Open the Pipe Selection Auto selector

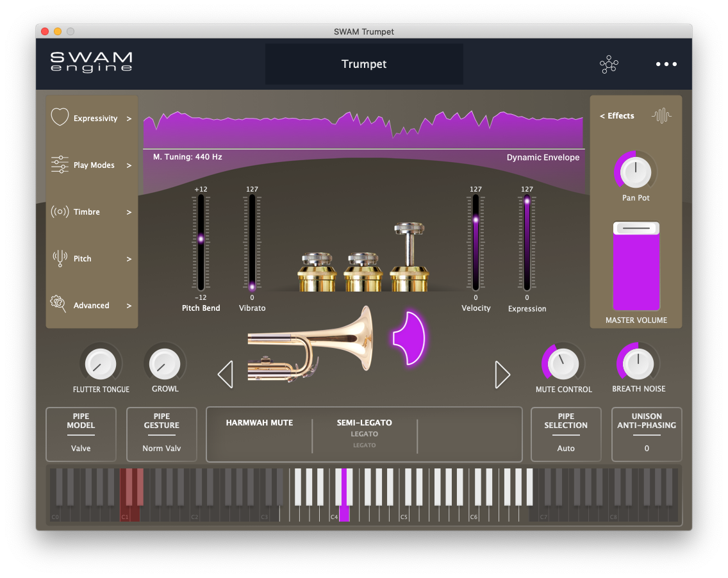(x=566, y=434)
